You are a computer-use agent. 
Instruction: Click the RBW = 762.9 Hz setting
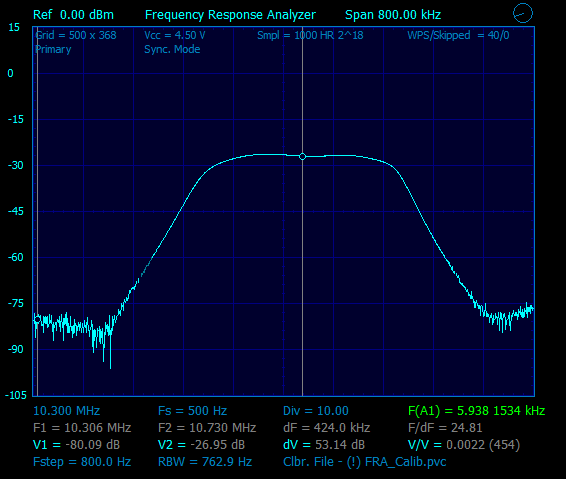pyautogui.click(x=205, y=462)
